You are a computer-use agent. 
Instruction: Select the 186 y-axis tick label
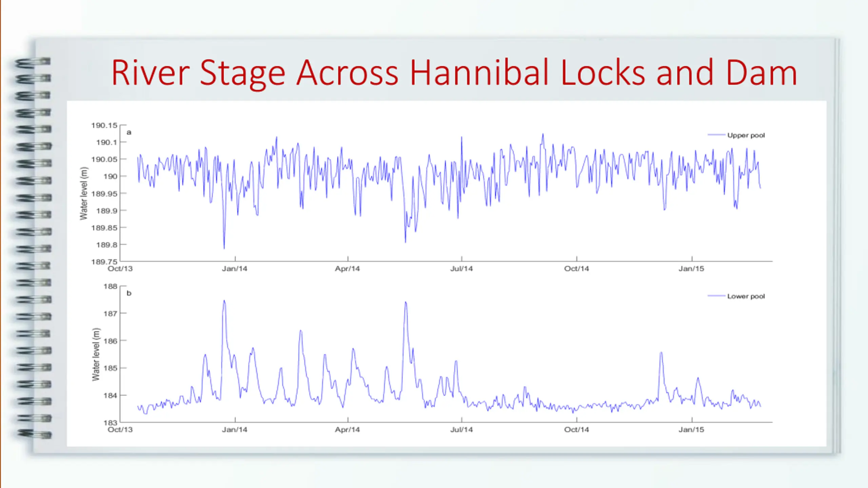click(110, 341)
